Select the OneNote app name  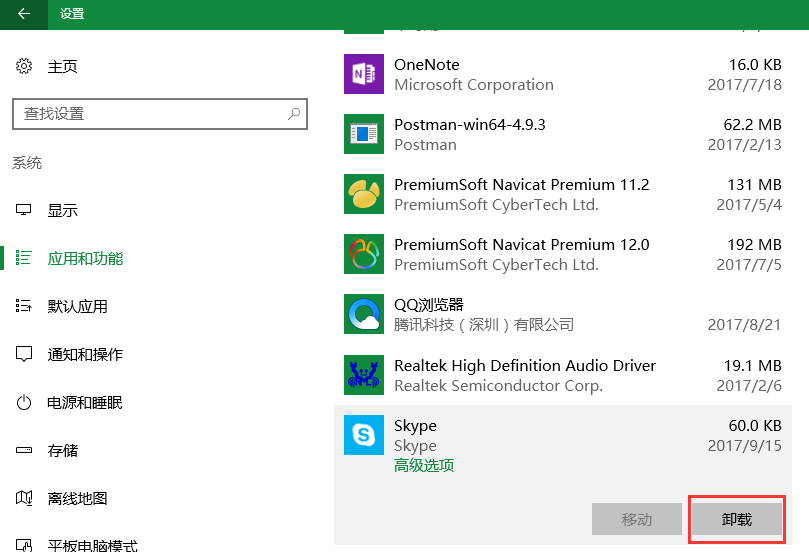(x=427, y=64)
